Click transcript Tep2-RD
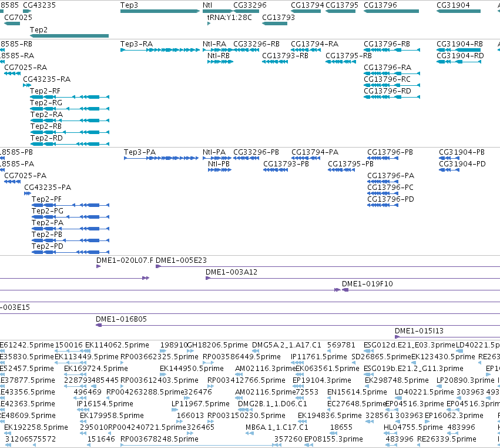This screenshot has height=448, width=500. point(69,144)
